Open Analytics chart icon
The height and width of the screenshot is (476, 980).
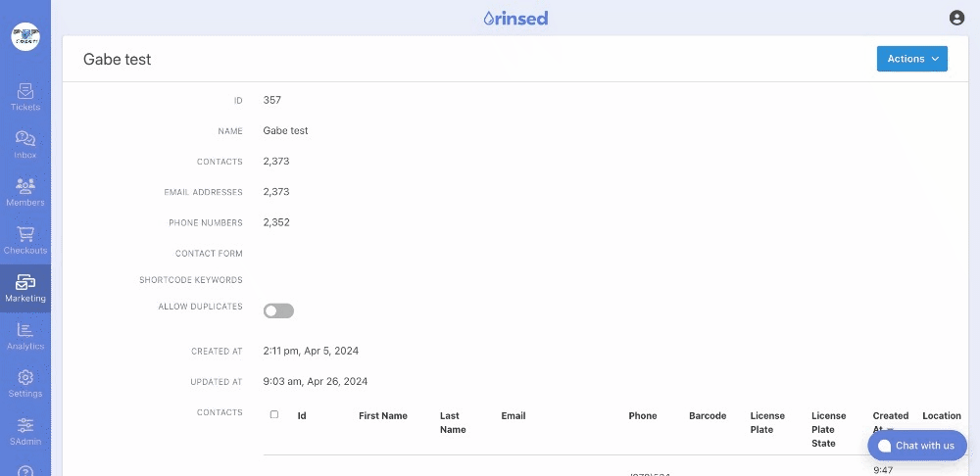tap(25, 330)
